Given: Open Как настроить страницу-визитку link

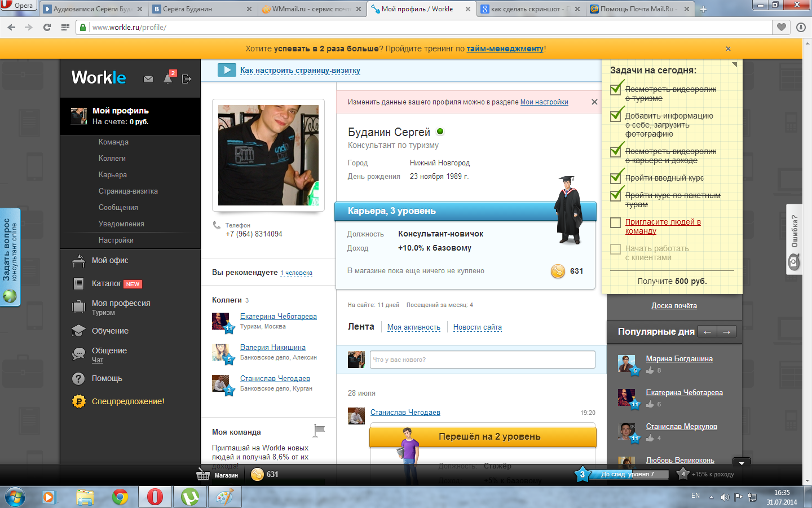Looking at the screenshot, I should click(300, 71).
